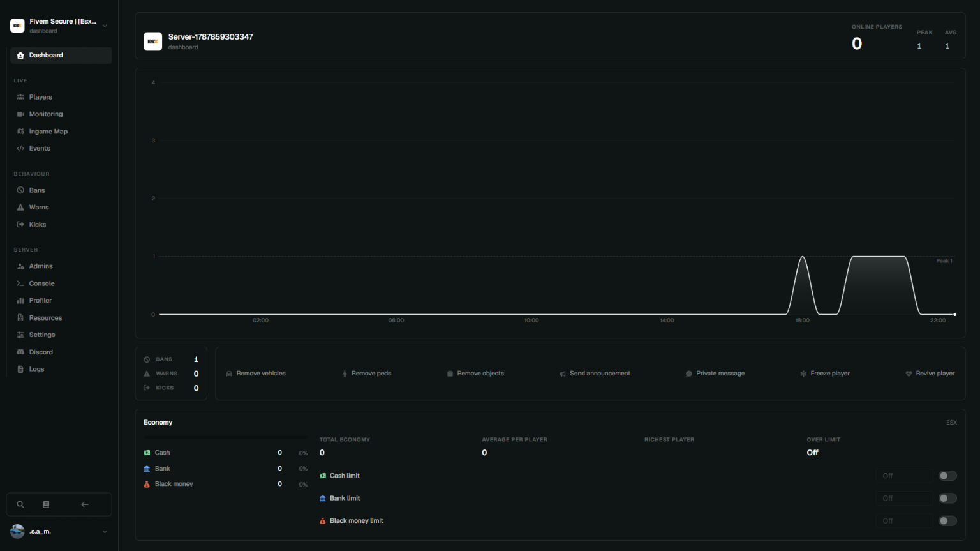Viewport: 980px width, 551px height.
Task: Click the documentation book icon at bottom
Action: (46, 504)
